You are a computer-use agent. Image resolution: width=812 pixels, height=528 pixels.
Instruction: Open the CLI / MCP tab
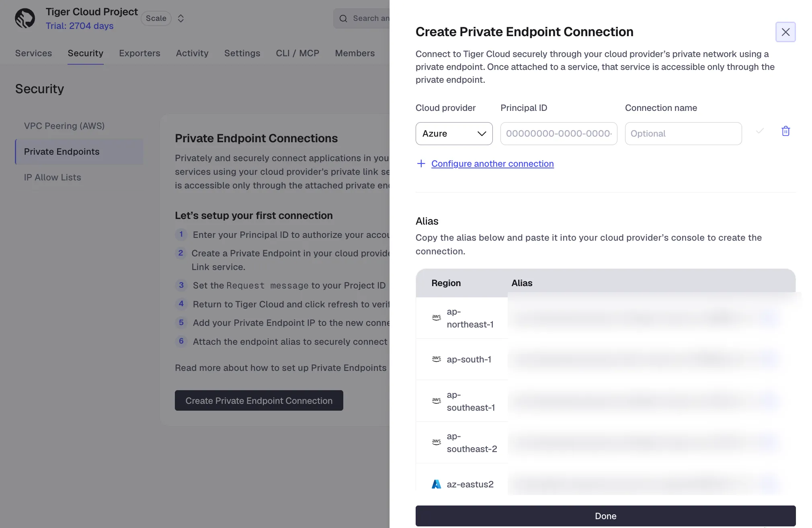[297, 53]
